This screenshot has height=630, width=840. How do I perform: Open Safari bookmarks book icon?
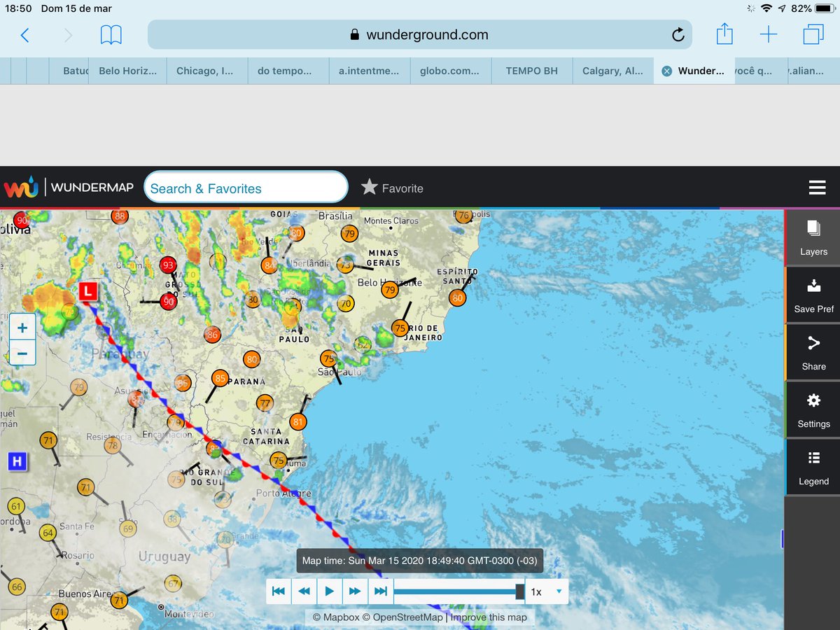point(111,34)
